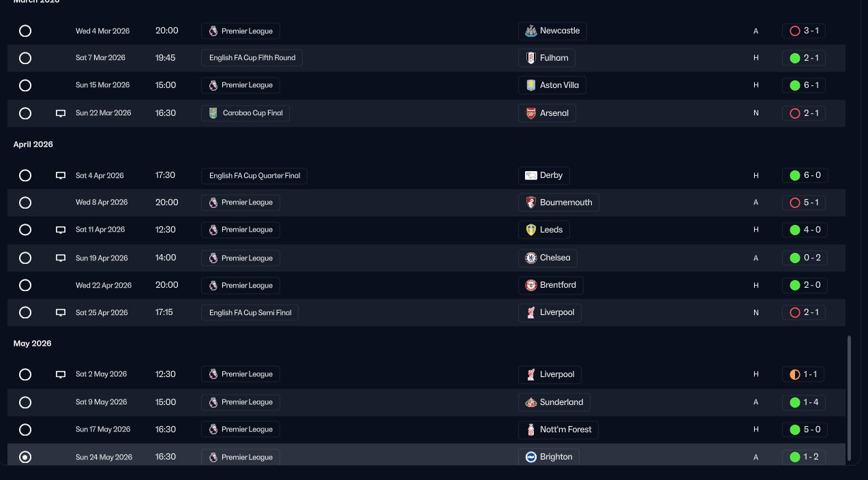The image size is (868, 480).
Task: Select the radio button for Sun 24 May 2026
Action: click(x=25, y=457)
